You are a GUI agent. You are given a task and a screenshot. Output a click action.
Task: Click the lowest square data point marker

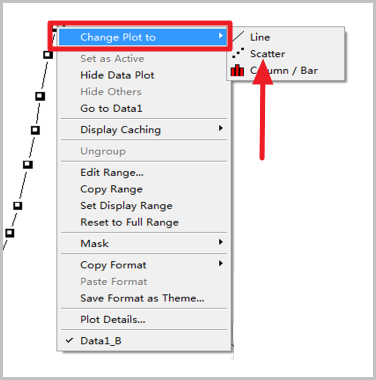click(x=10, y=233)
